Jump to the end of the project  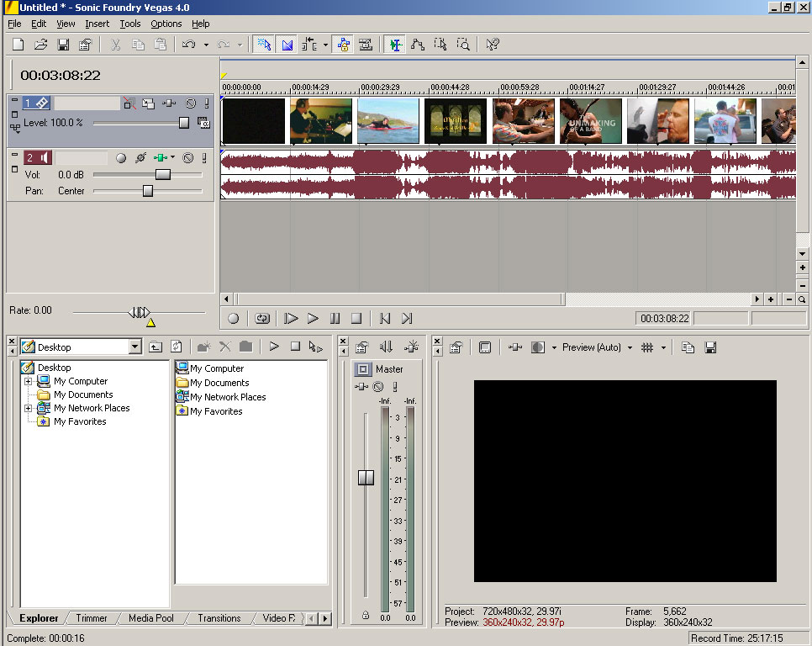pyautogui.click(x=407, y=319)
